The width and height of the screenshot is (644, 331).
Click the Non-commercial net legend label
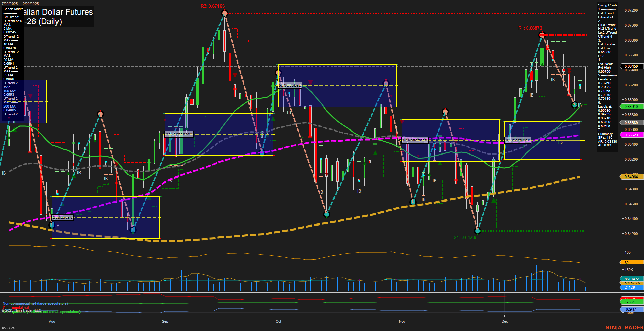coord(35,303)
